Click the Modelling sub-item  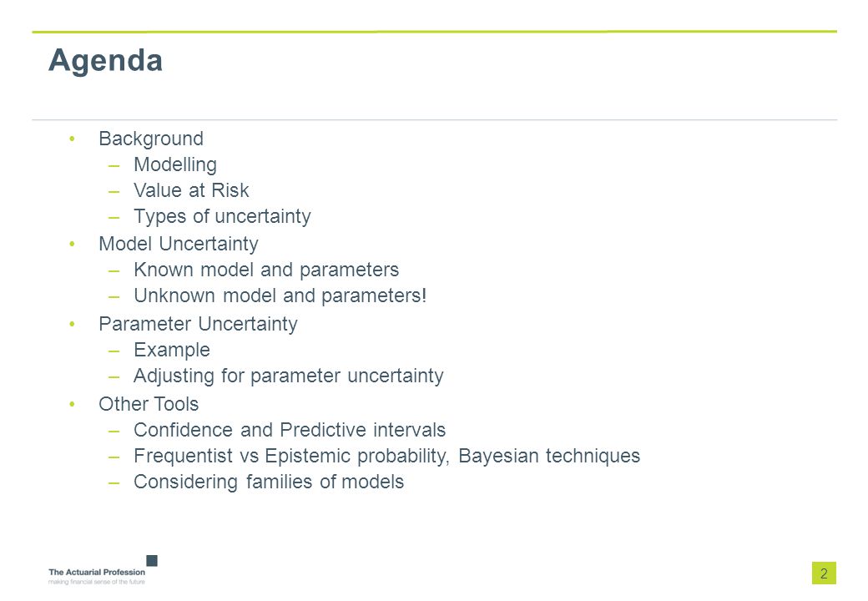[175, 165]
